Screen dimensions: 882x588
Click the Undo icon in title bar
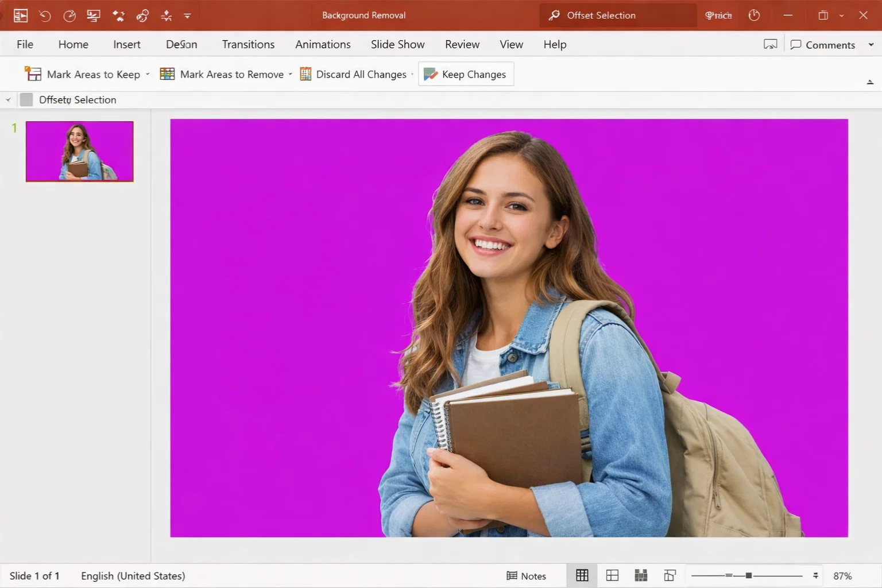[45, 16]
